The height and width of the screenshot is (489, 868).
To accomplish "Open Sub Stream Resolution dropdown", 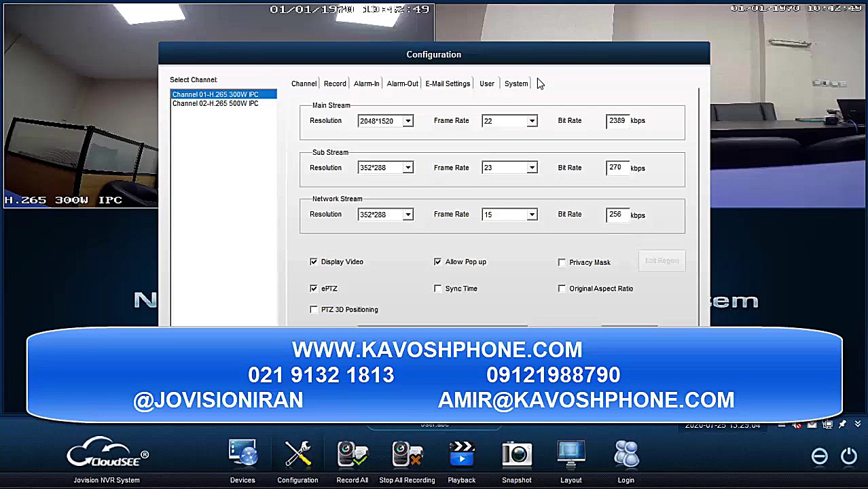I will [408, 168].
